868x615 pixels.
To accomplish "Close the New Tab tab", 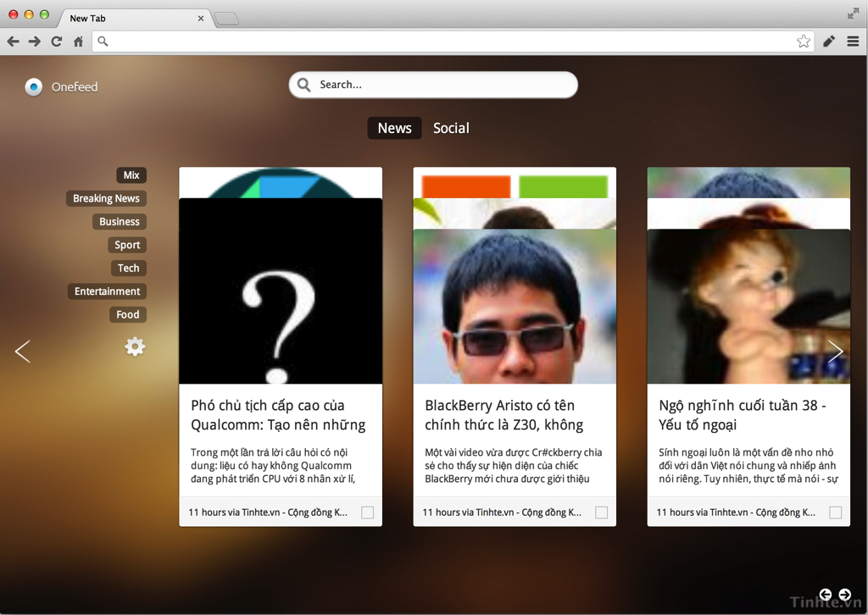I will [x=200, y=19].
